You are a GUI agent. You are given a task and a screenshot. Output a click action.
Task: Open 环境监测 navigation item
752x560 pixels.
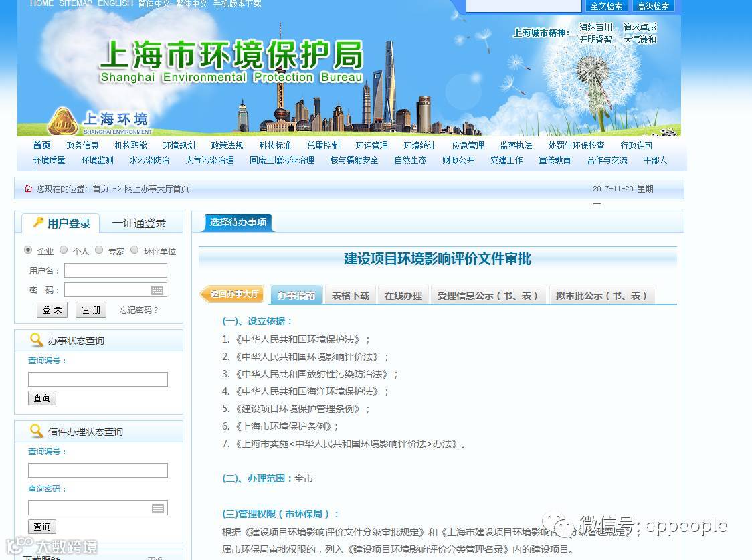pos(98,160)
